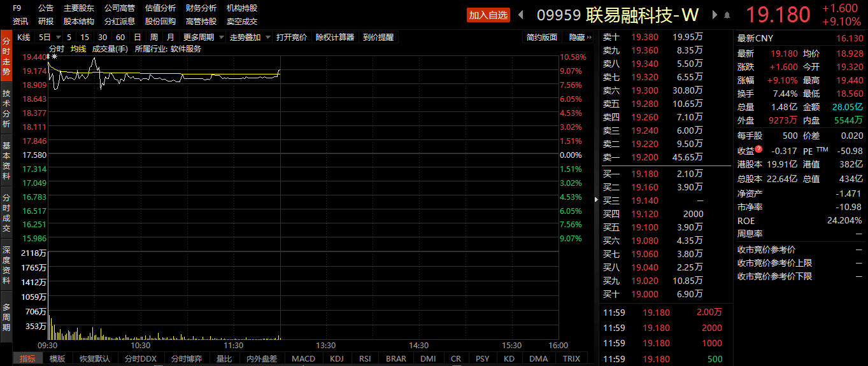
Task: Click 加入自选 button
Action: (488, 15)
